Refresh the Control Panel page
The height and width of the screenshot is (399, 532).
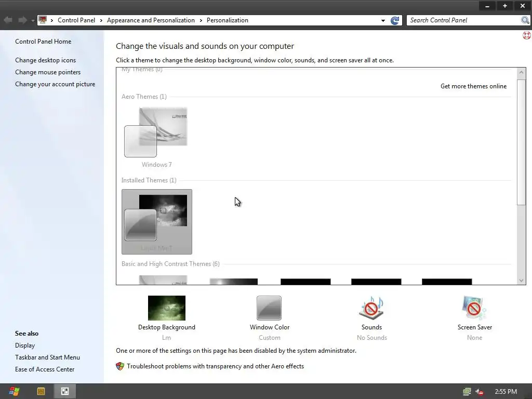(x=395, y=20)
